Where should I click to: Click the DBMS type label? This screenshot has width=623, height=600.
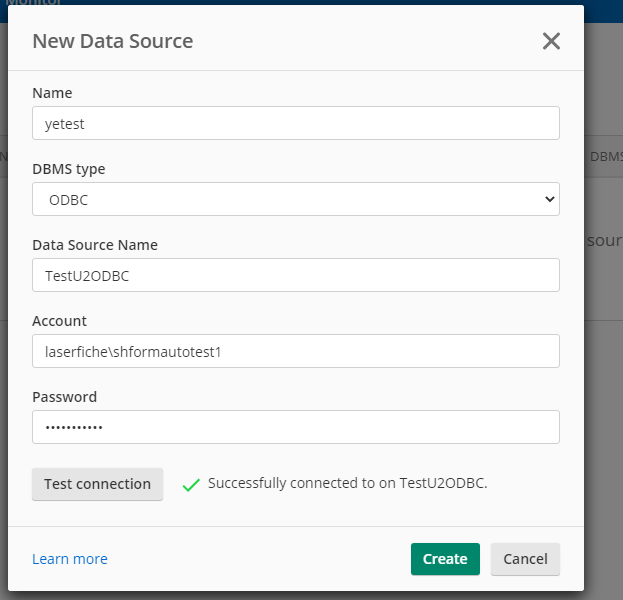coord(69,169)
